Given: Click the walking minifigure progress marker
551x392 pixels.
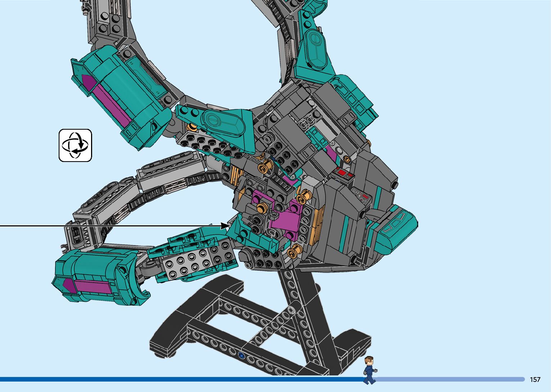Looking at the screenshot, I should point(369,370).
